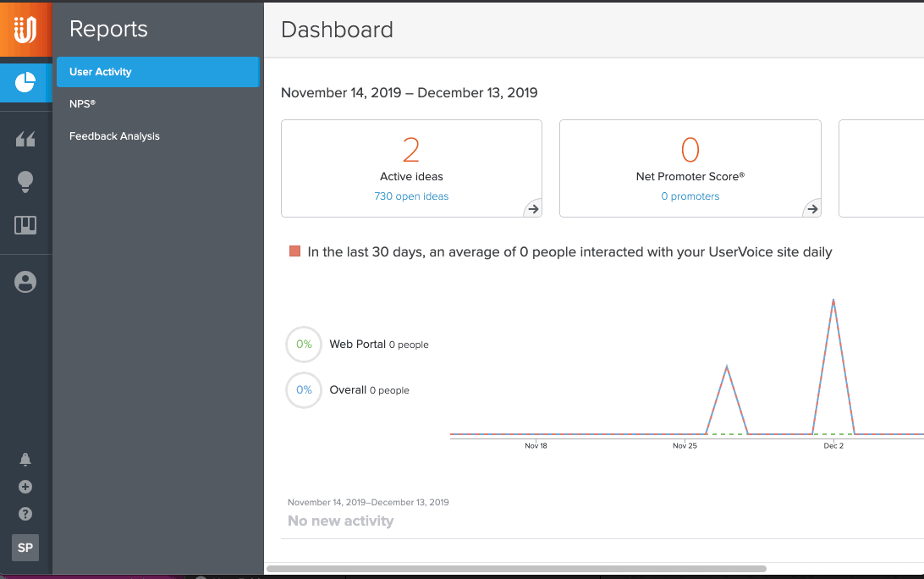Open the Roadmap board icon

click(x=25, y=224)
